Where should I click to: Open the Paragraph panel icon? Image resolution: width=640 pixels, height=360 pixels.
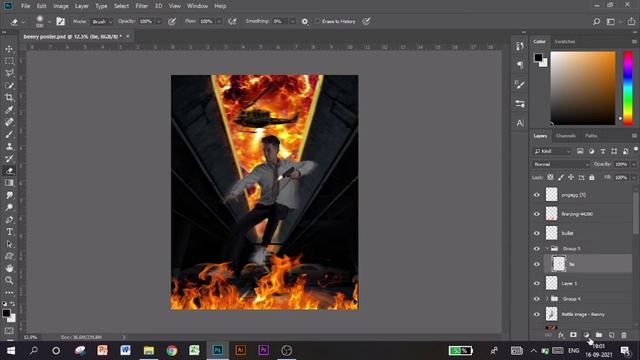(520, 65)
